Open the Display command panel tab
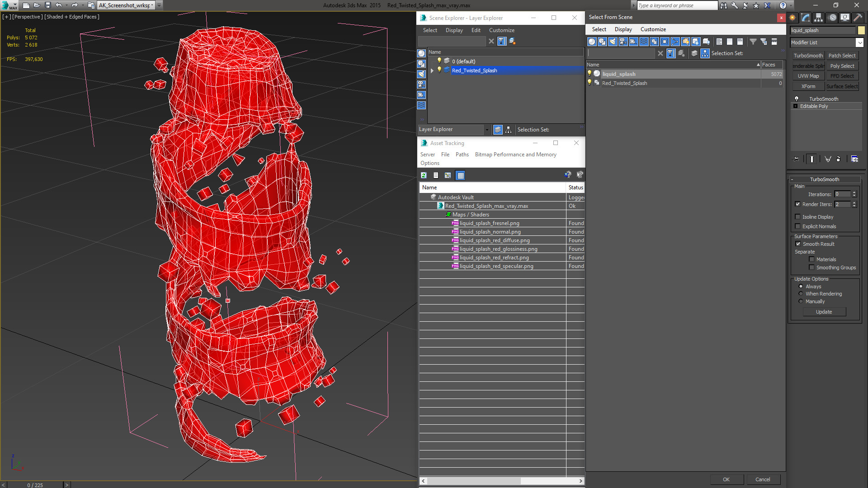The width and height of the screenshot is (868, 488). coord(844,18)
